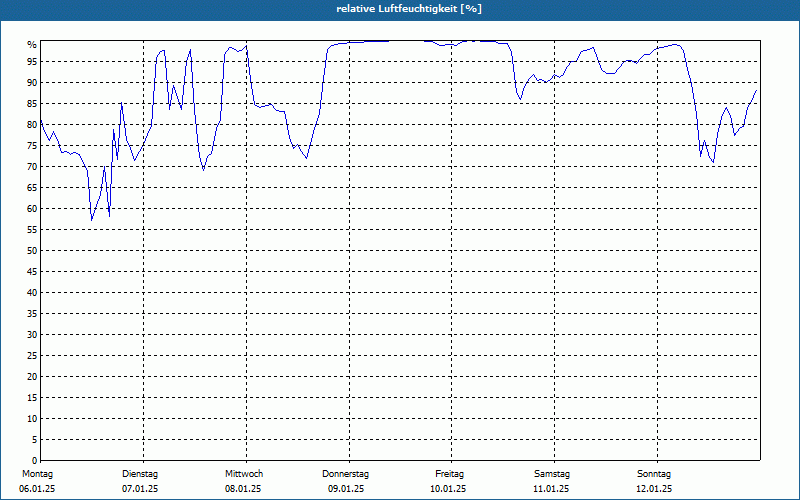Viewport: 800px width, 500px height.
Task: Click the date 09.01.25
Action: click(346, 489)
